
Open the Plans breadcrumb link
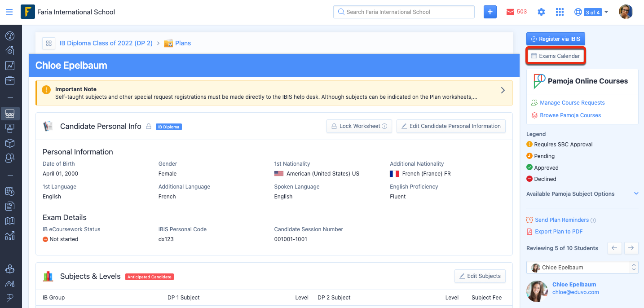point(183,43)
